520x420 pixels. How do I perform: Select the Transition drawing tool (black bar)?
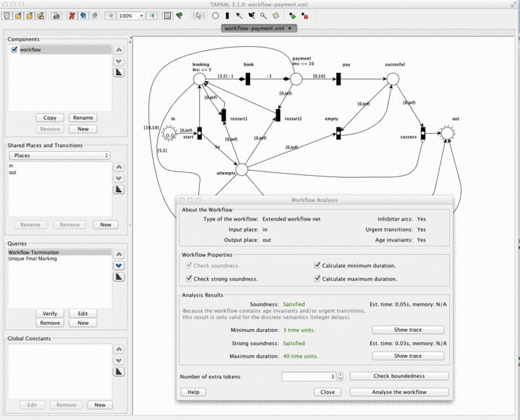point(227,15)
